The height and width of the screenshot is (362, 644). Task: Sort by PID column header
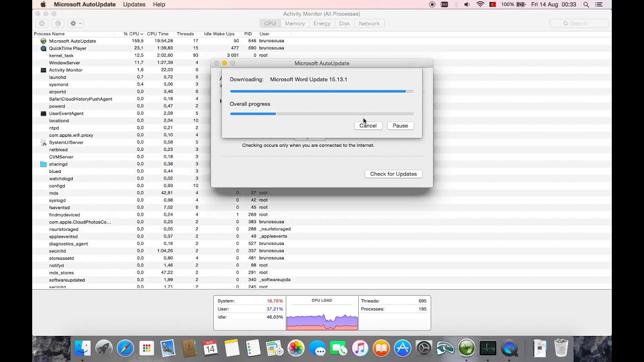click(x=249, y=34)
